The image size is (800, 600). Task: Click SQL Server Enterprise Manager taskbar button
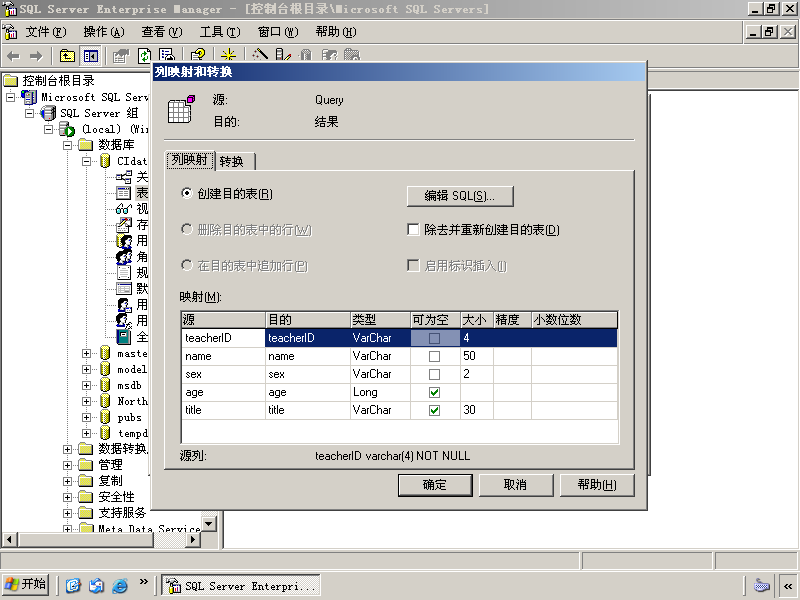pyautogui.click(x=241, y=585)
